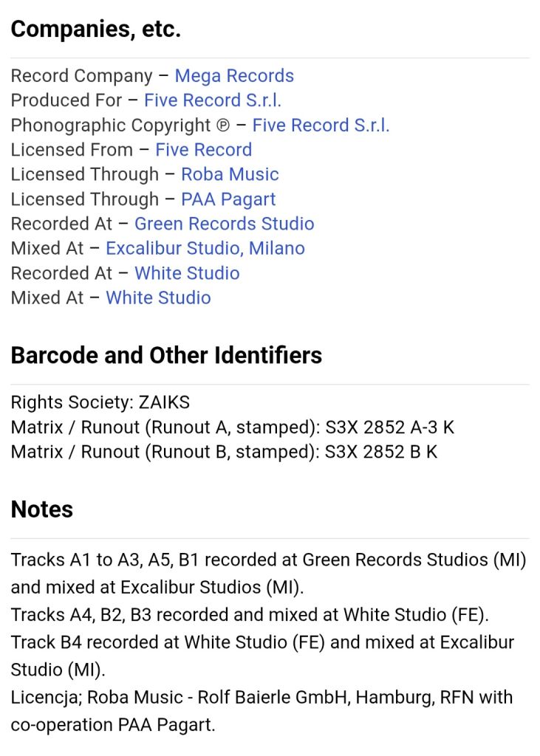Click the Rights Society: ZAIKS line
This screenshot has height=756, width=540.
coord(100,402)
